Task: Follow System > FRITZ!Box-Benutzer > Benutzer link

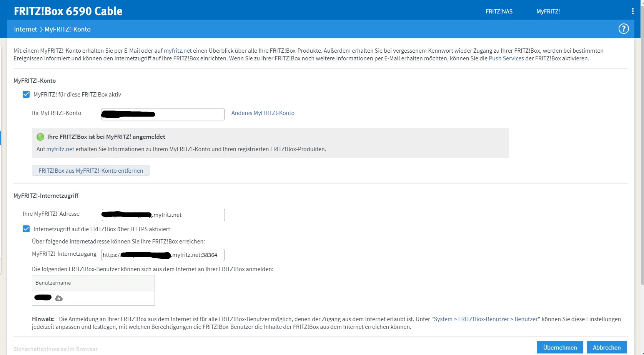Action: [486, 319]
